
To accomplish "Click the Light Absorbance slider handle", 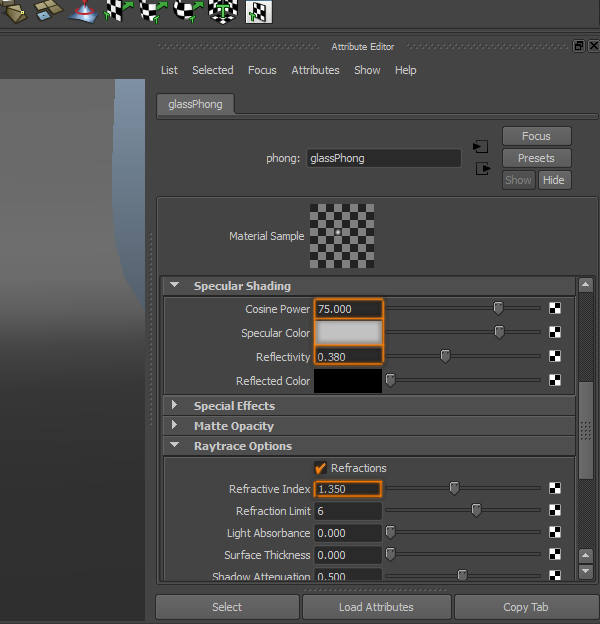I will coord(390,532).
